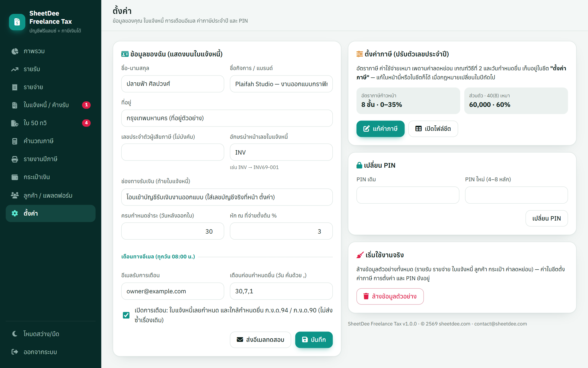Screen dimensions: 588x368
Task: Click the เปลี่ยน PIN button
Action: click(x=547, y=218)
